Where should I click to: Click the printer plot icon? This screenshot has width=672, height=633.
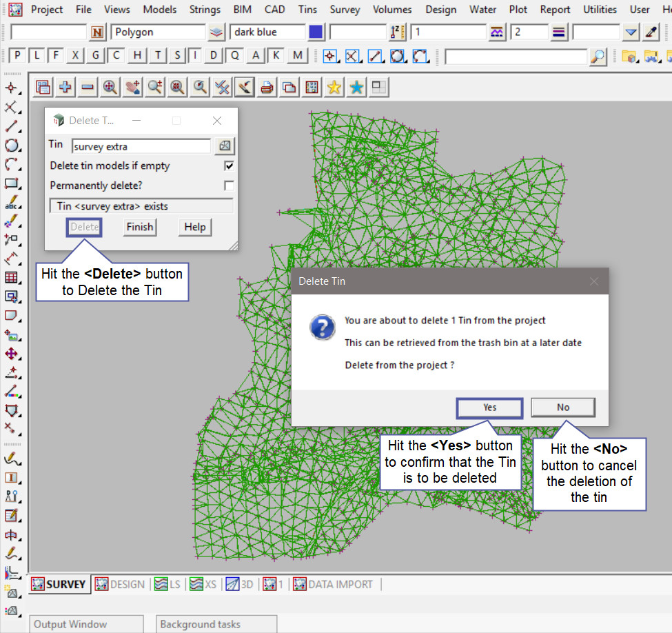tap(267, 87)
